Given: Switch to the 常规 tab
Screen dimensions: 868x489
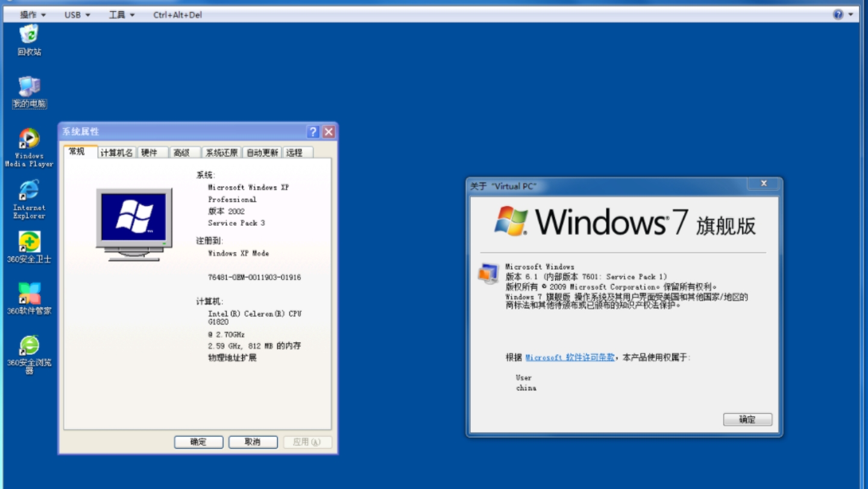Looking at the screenshot, I should 80,152.
